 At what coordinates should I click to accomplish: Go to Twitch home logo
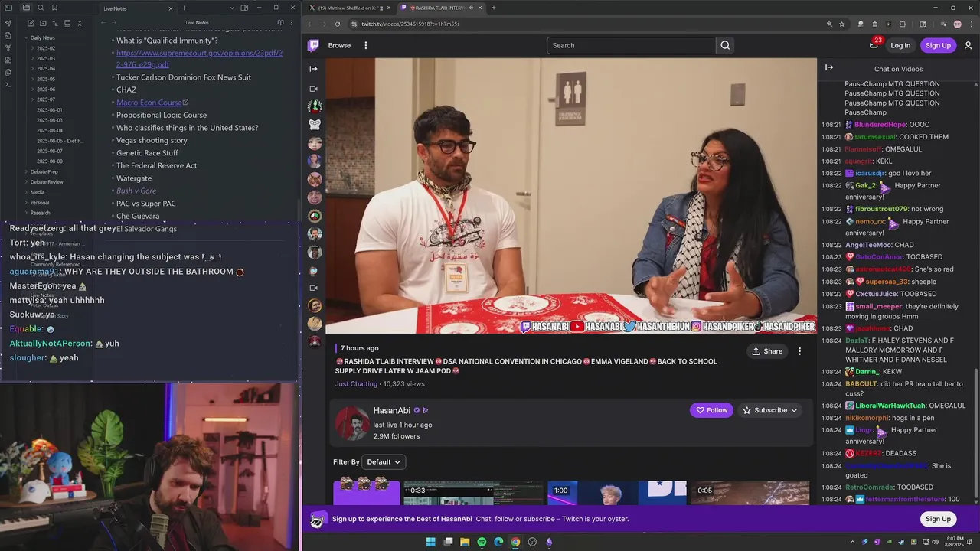point(313,45)
